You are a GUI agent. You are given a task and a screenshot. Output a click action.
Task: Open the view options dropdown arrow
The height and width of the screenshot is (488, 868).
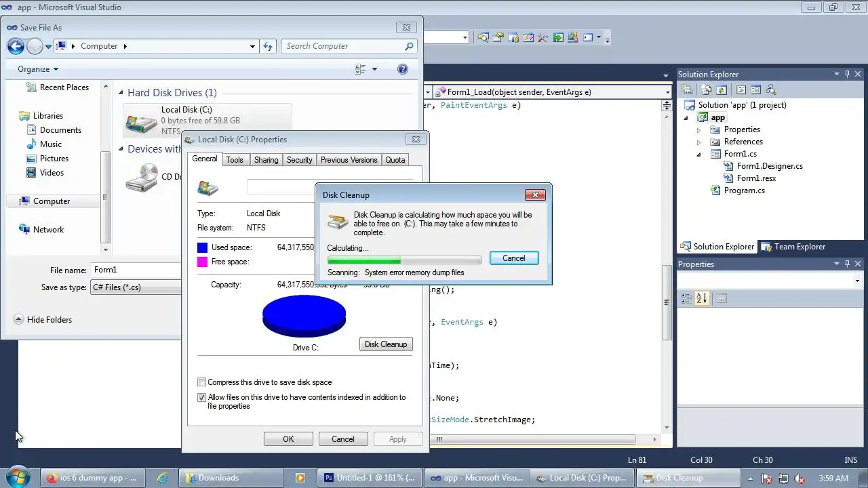click(x=374, y=69)
